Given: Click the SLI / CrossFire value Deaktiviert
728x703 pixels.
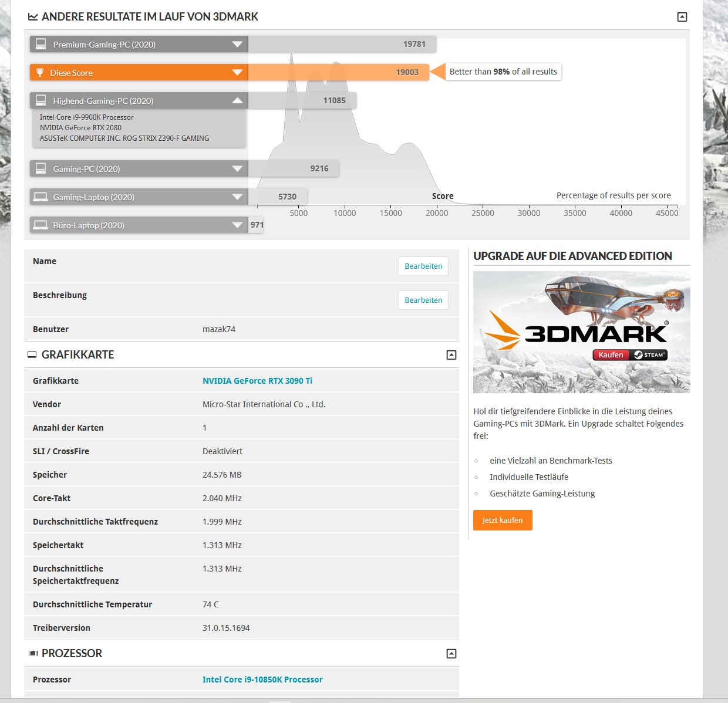Looking at the screenshot, I should pos(223,451).
